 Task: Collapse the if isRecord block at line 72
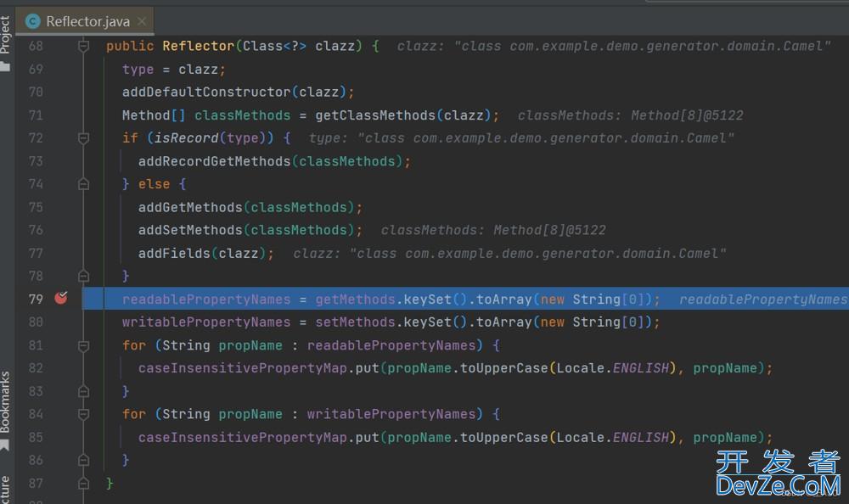point(83,138)
